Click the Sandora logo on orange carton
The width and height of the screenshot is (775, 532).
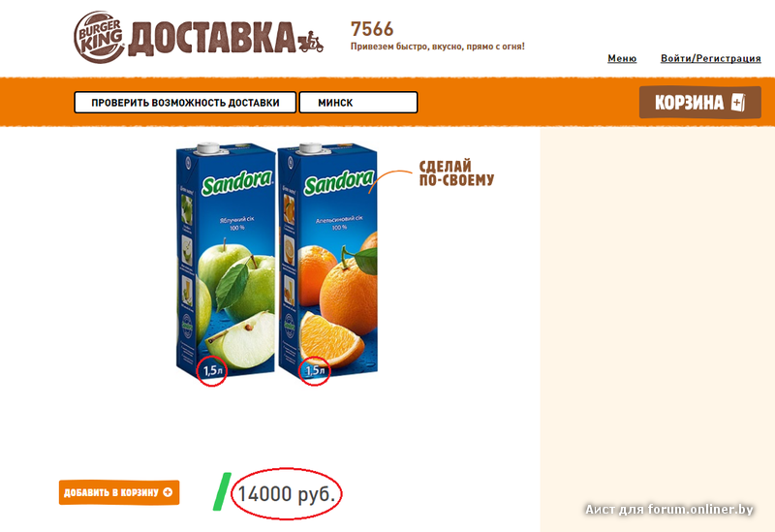coord(339,183)
